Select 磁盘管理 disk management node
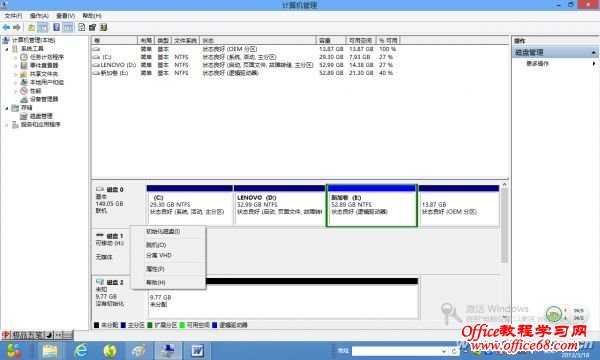Image resolution: width=600 pixels, height=360 pixels. pos(41,116)
